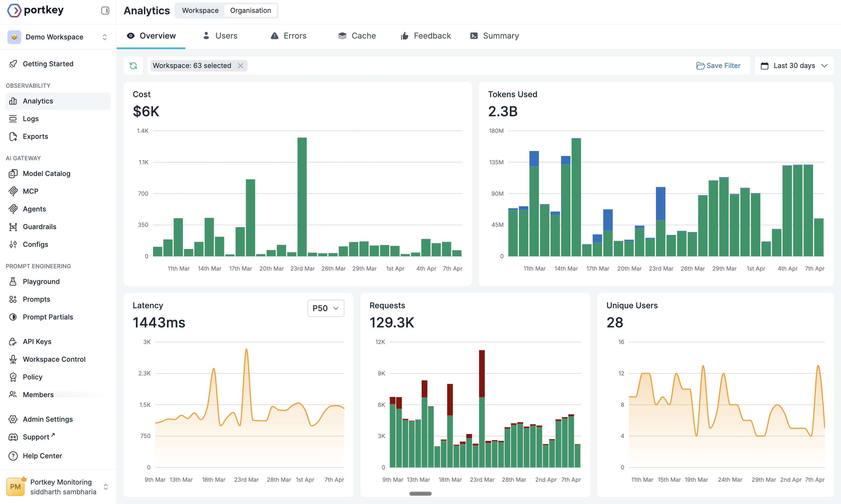Click the Save Filter button
Viewport: 841px width, 504px height.
click(x=718, y=65)
